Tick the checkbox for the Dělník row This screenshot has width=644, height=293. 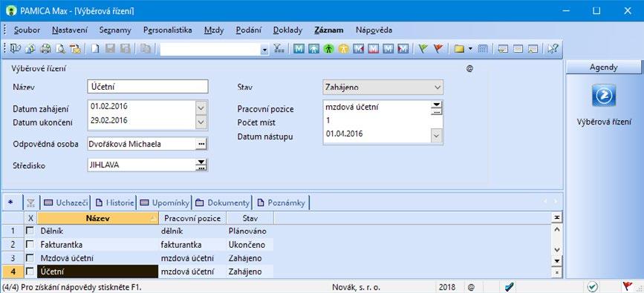click(x=30, y=231)
